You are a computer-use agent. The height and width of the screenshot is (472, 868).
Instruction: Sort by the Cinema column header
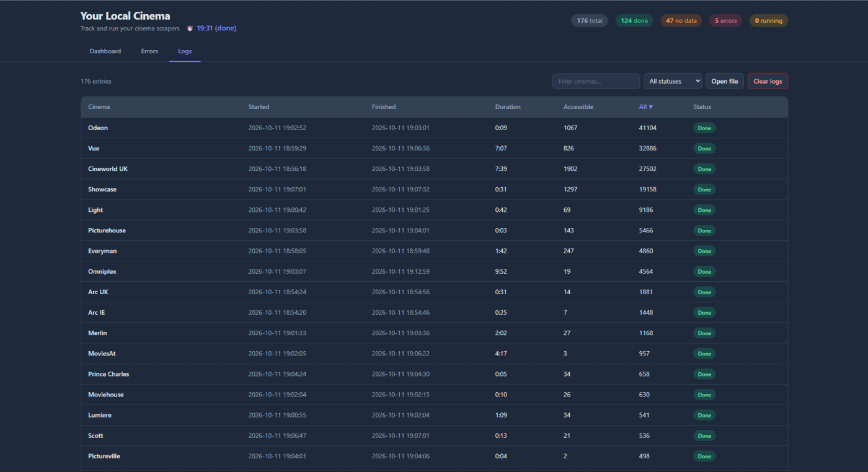[x=99, y=107]
